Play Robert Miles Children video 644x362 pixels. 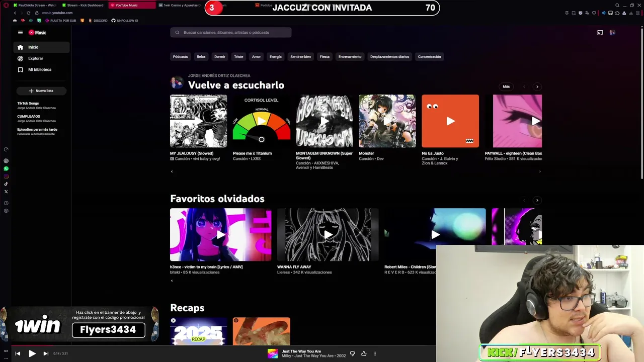point(435,235)
